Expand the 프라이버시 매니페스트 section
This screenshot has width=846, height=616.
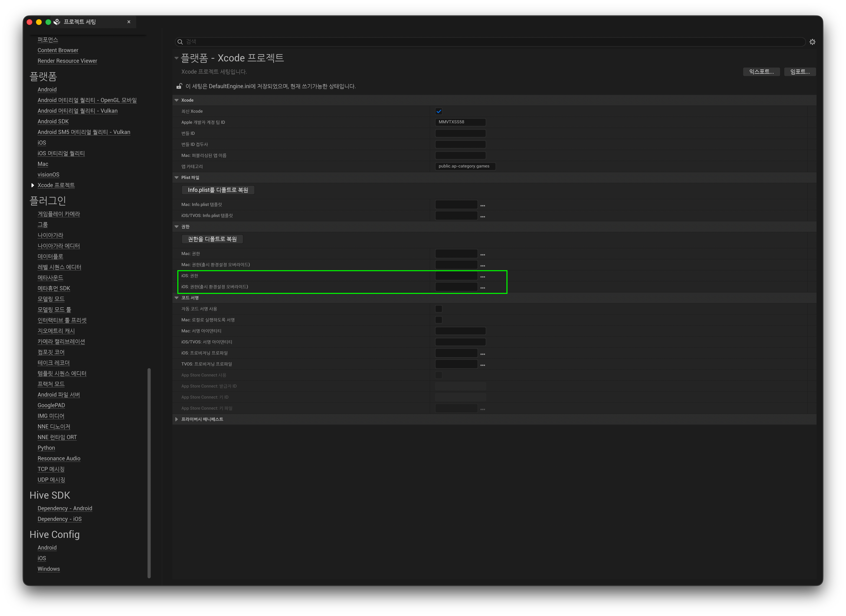click(177, 419)
